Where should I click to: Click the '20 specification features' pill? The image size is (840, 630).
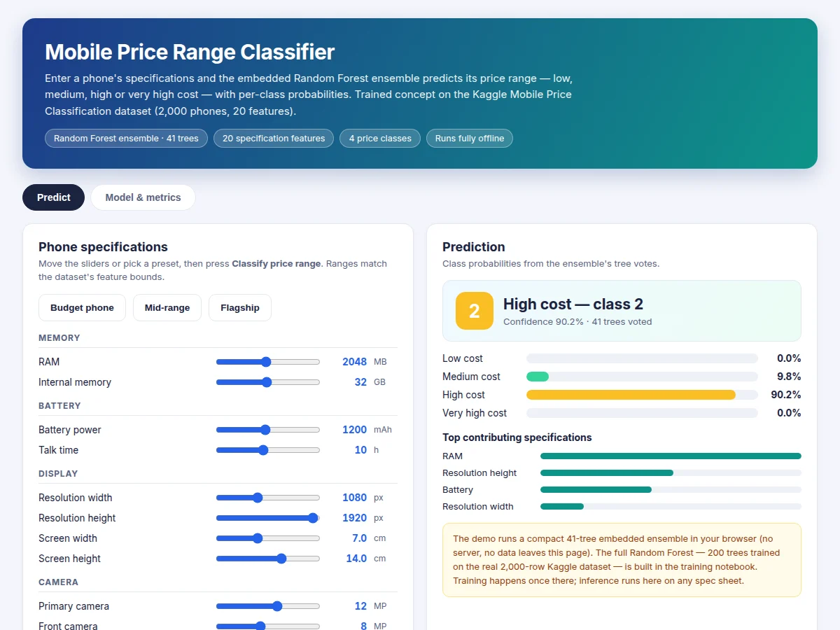point(274,139)
